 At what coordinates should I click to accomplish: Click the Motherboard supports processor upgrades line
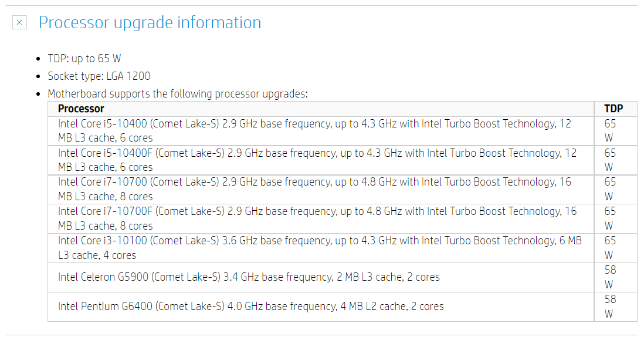178,94
